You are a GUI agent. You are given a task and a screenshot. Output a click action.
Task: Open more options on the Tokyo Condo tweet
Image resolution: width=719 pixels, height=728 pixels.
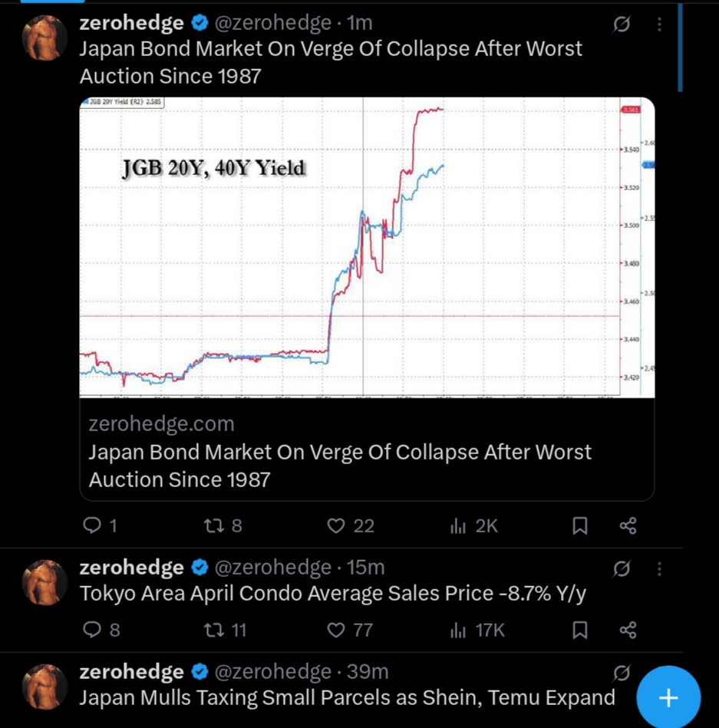(x=659, y=568)
